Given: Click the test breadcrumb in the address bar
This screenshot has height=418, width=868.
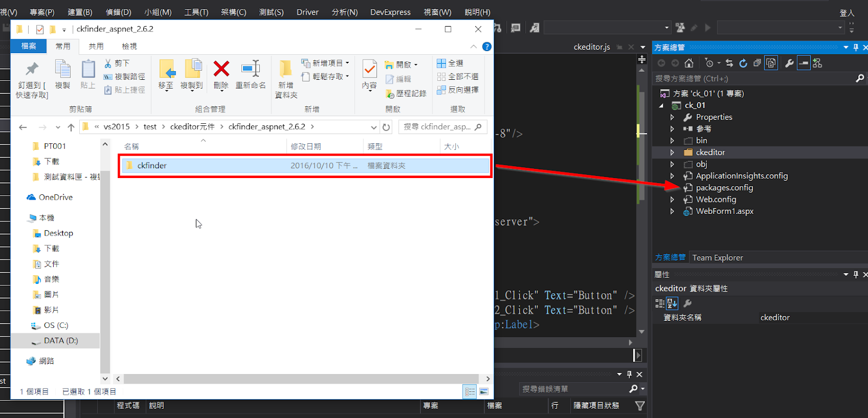Looking at the screenshot, I should coord(150,127).
